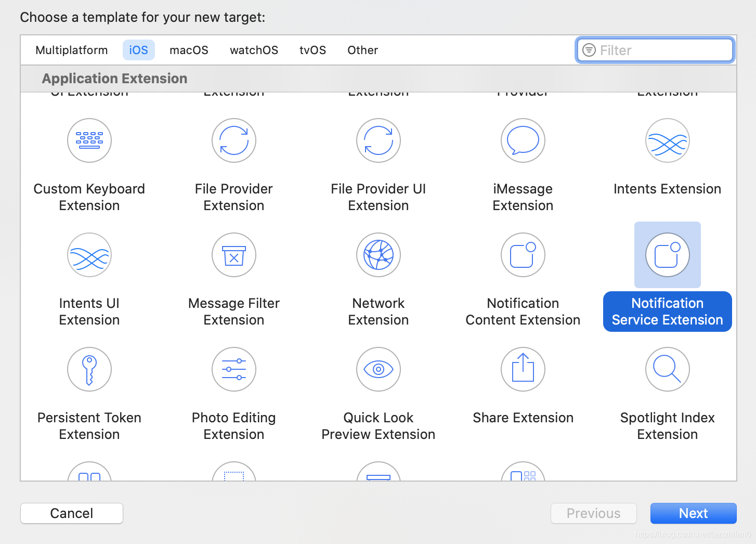
Task: Click the Network Extension label
Action: tap(379, 312)
